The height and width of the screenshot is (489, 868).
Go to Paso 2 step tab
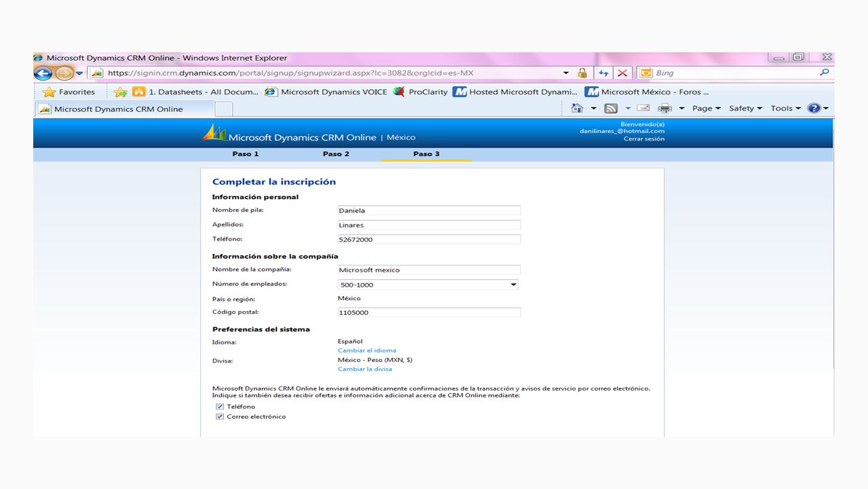point(336,154)
